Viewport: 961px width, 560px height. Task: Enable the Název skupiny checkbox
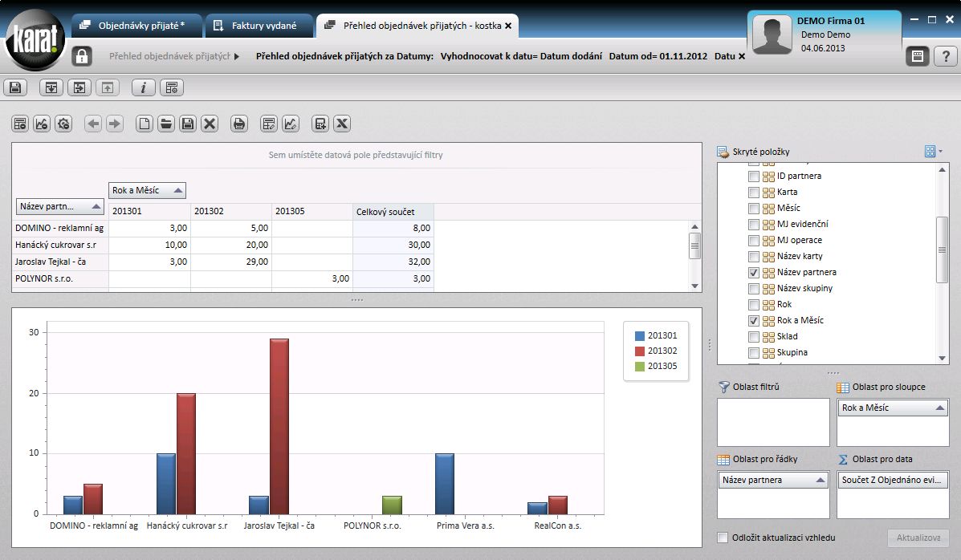(754, 289)
